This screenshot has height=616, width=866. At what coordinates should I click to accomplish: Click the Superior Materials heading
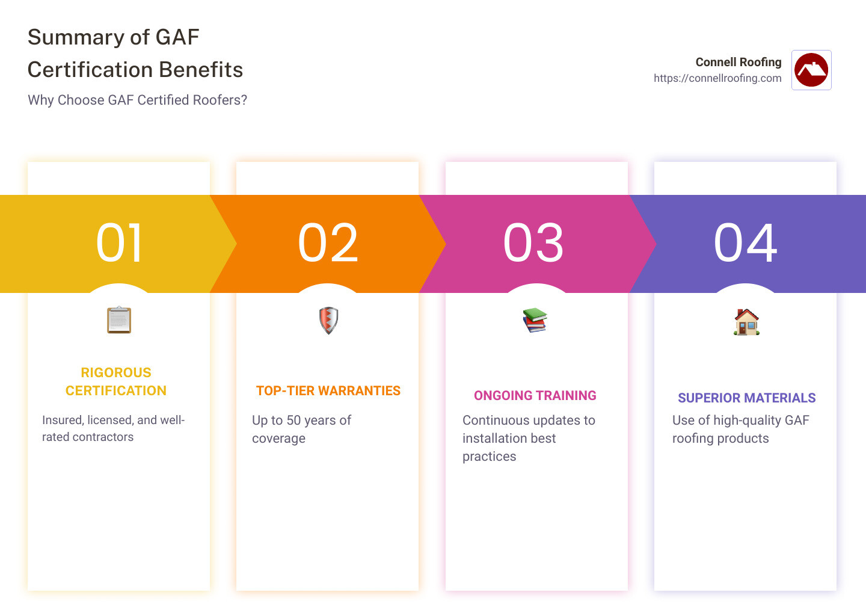coord(747,398)
